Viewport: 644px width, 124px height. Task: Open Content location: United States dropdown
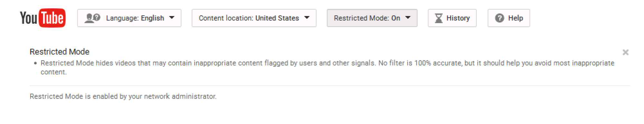(254, 18)
